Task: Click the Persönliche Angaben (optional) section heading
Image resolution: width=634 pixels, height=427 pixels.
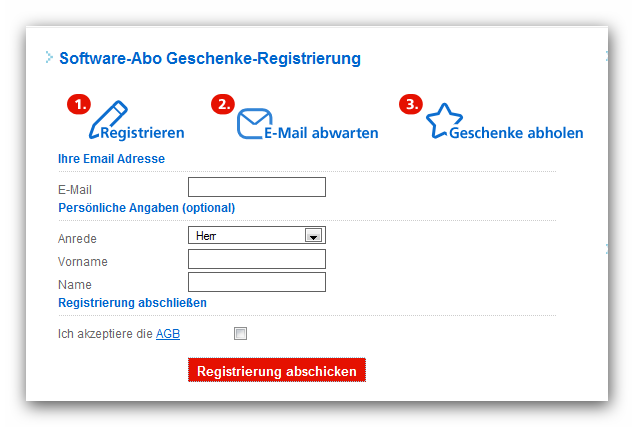Action: 147,208
